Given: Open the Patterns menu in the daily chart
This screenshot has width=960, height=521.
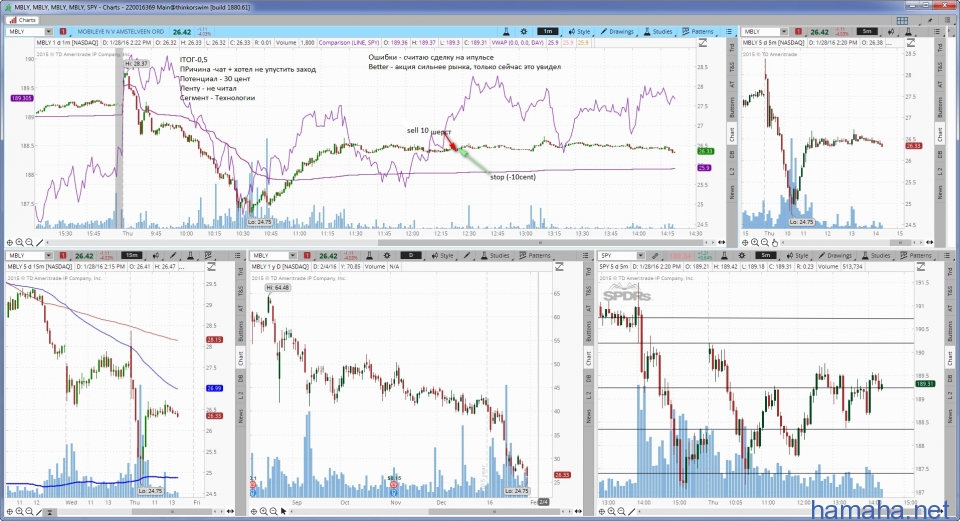Looking at the screenshot, I should coord(535,255).
